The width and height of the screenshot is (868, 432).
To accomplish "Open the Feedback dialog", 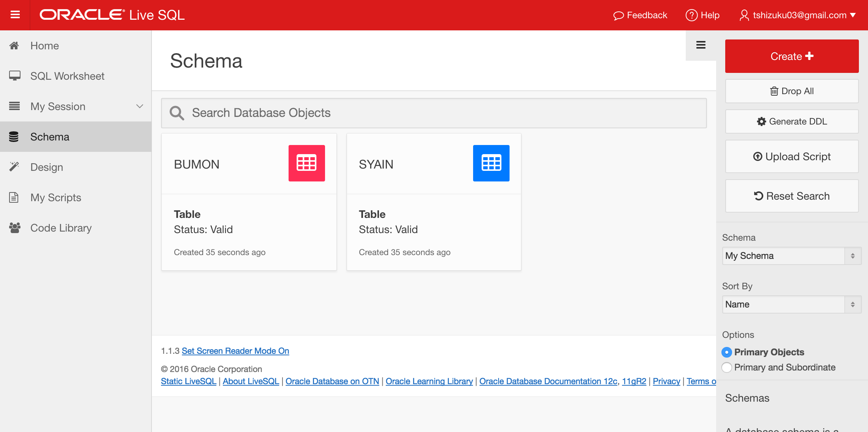I will 640,15.
